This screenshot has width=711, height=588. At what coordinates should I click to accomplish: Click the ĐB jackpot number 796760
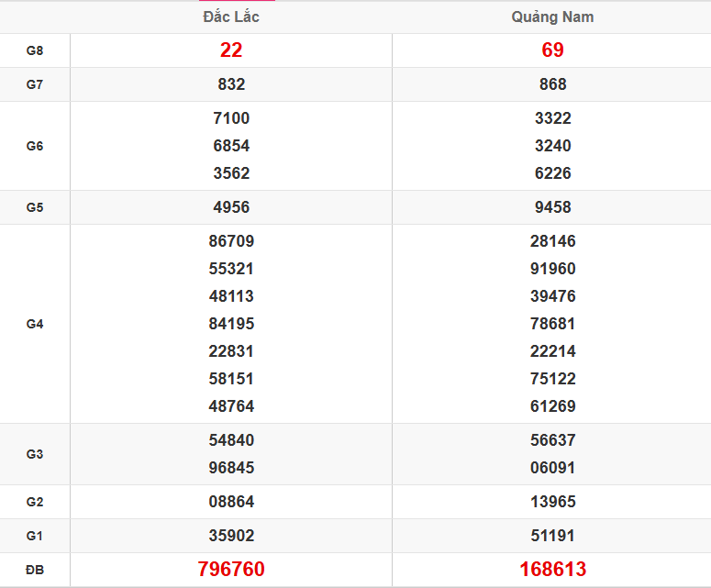point(231,570)
